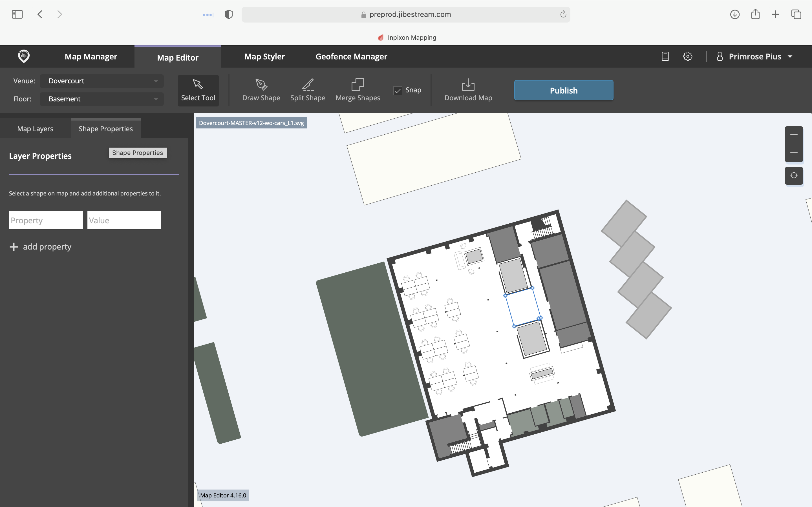The width and height of the screenshot is (812, 507).
Task: Open the settings gear
Action: (x=687, y=56)
